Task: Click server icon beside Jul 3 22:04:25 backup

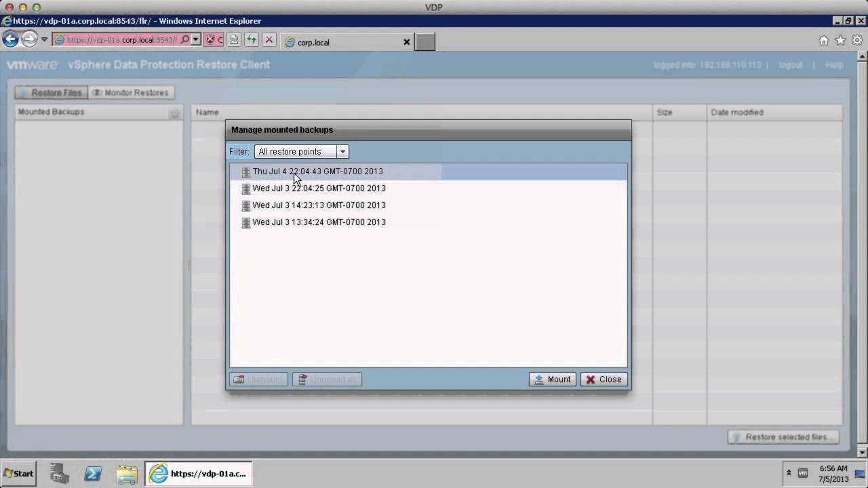Action: pos(246,189)
